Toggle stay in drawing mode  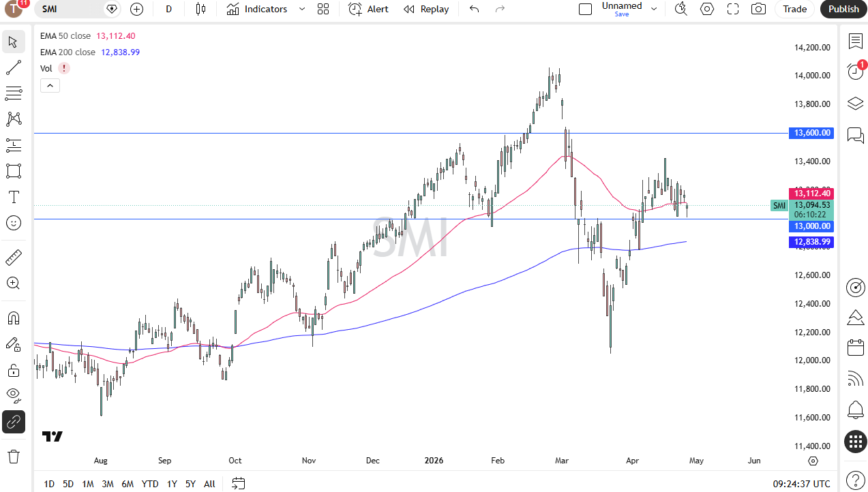[x=13, y=344]
